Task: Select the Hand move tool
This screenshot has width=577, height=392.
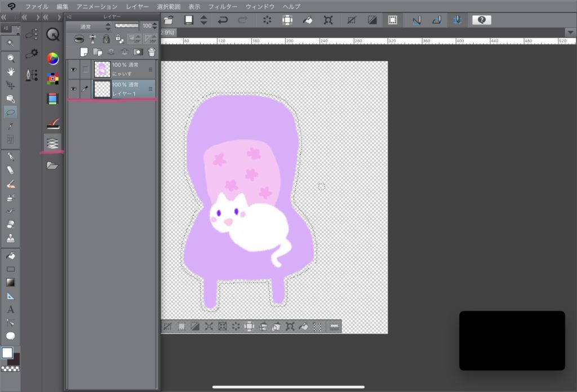Action: [10, 72]
